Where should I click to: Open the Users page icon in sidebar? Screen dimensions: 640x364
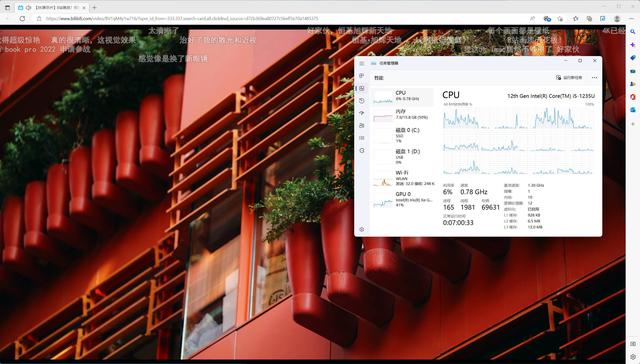(x=362, y=126)
